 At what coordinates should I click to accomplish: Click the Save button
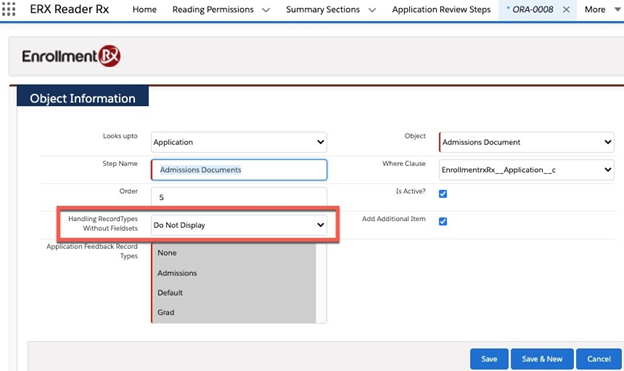click(489, 359)
